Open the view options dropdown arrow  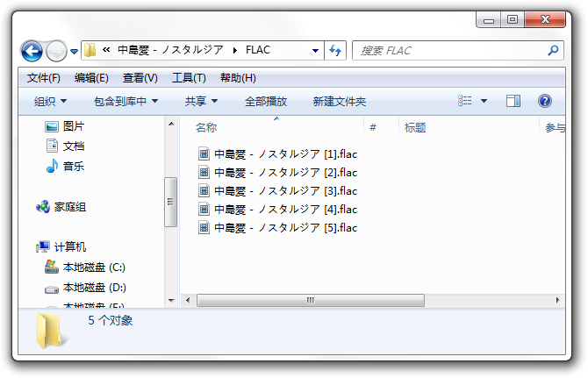tap(484, 102)
